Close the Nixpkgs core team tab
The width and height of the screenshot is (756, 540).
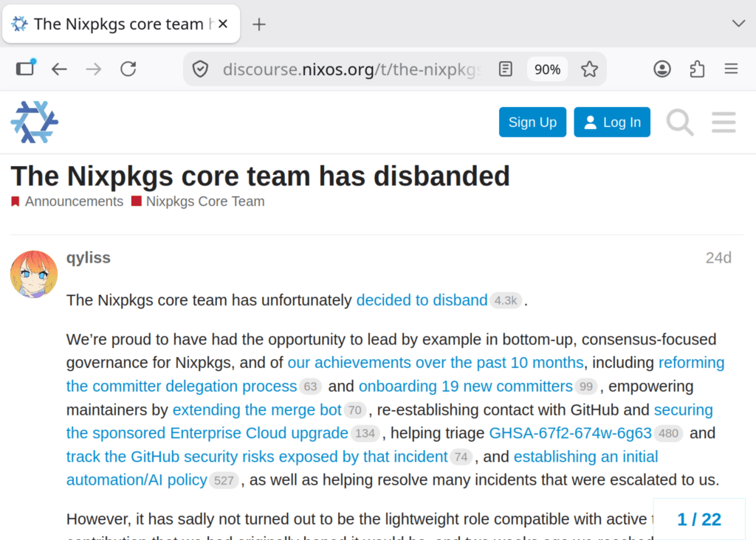point(223,24)
